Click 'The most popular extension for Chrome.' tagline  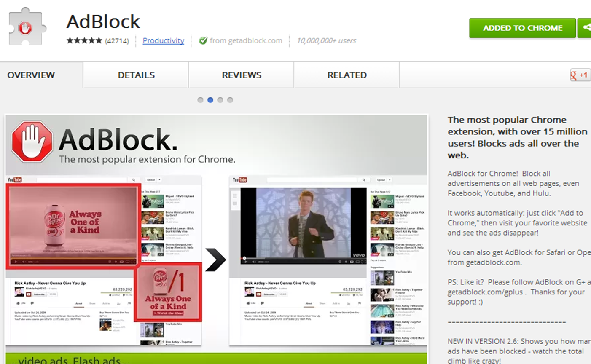click(x=147, y=159)
